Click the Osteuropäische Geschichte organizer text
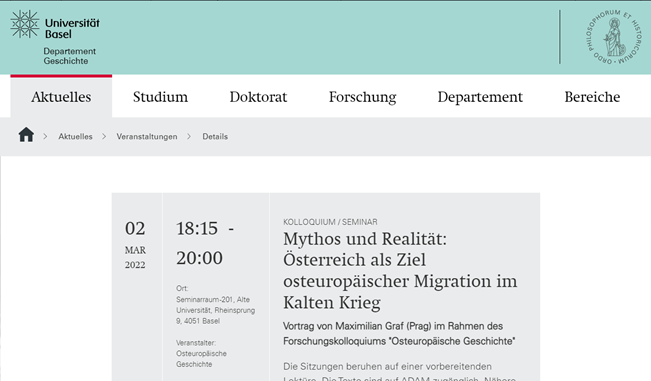Image resolution: width=651 pixels, height=381 pixels. [x=201, y=359]
